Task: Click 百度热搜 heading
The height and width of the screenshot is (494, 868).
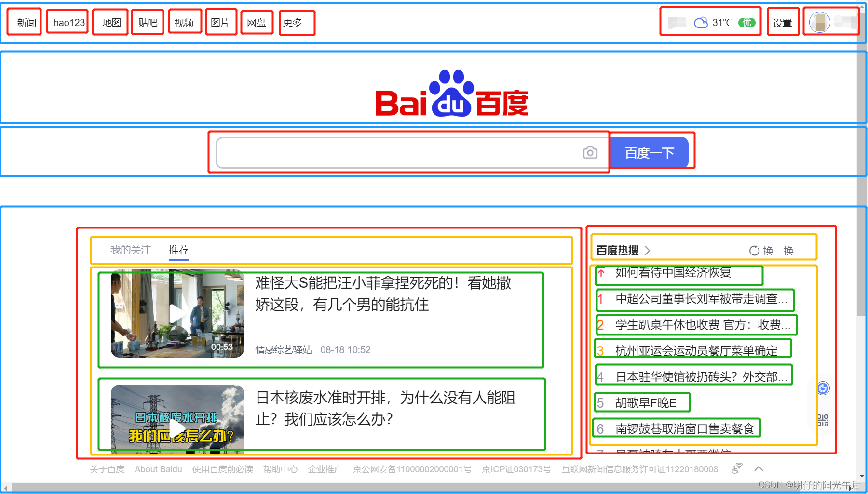Action: (617, 251)
